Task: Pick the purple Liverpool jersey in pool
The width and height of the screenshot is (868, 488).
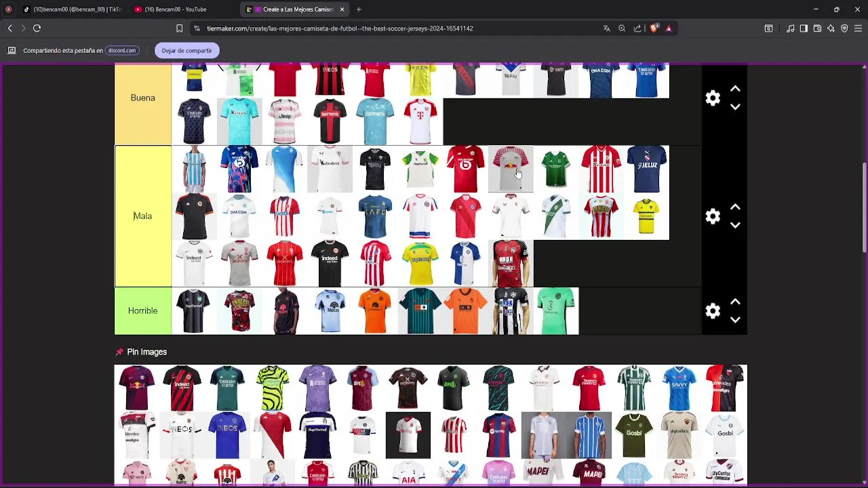Action: point(317,388)
